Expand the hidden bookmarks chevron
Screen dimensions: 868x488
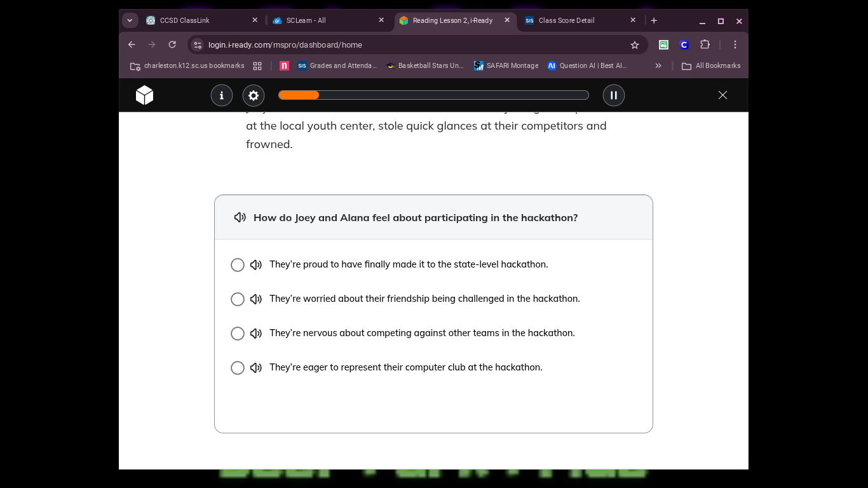coord(658,65)
